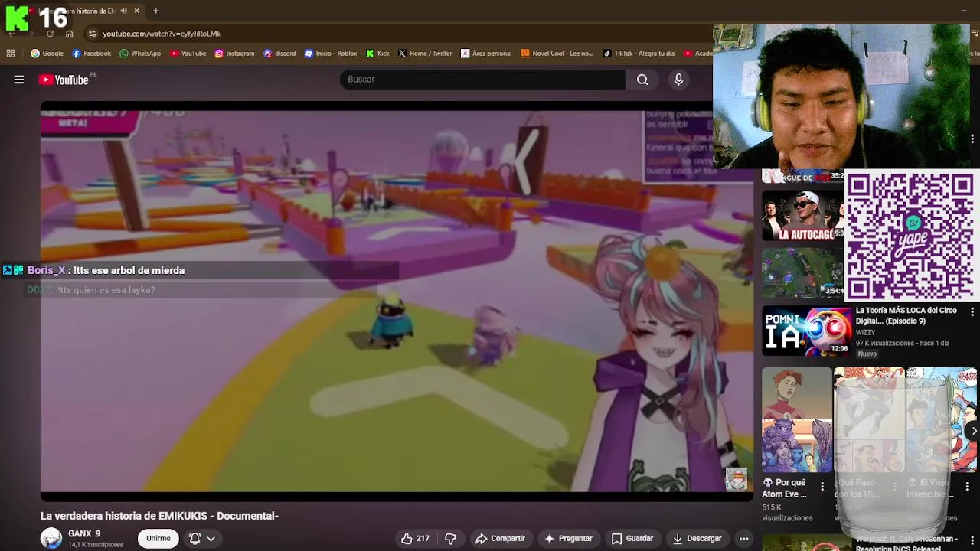Screen dimensions: 980x551
Task: Click the browser home icon
Action: click(x=70, y=34)
